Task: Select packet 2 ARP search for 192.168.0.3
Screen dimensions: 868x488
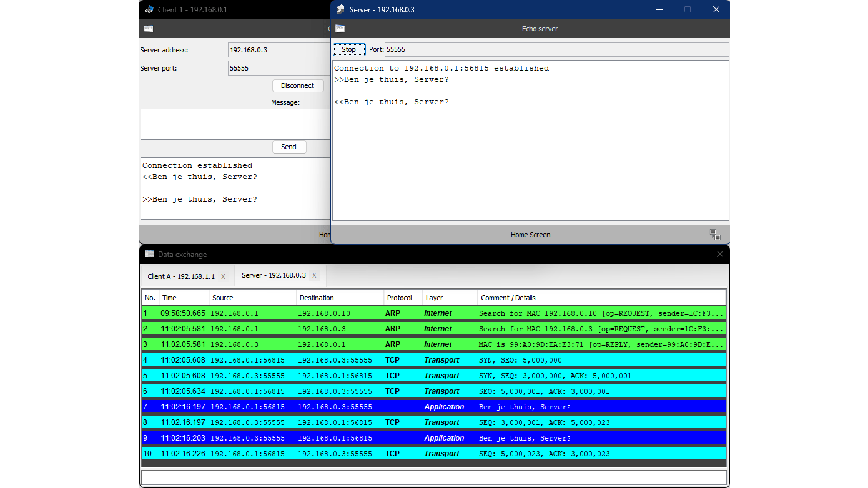Action: tap(434, 329)
